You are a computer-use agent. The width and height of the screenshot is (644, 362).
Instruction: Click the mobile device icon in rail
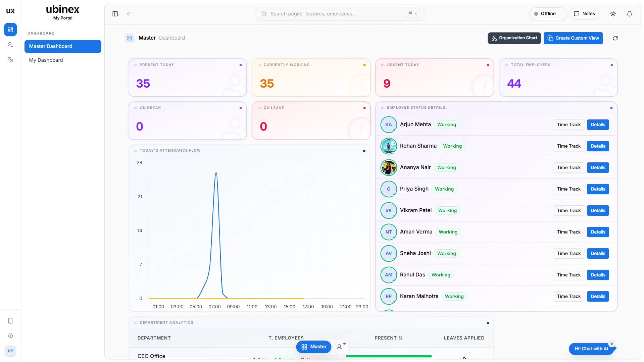[10, 321]
